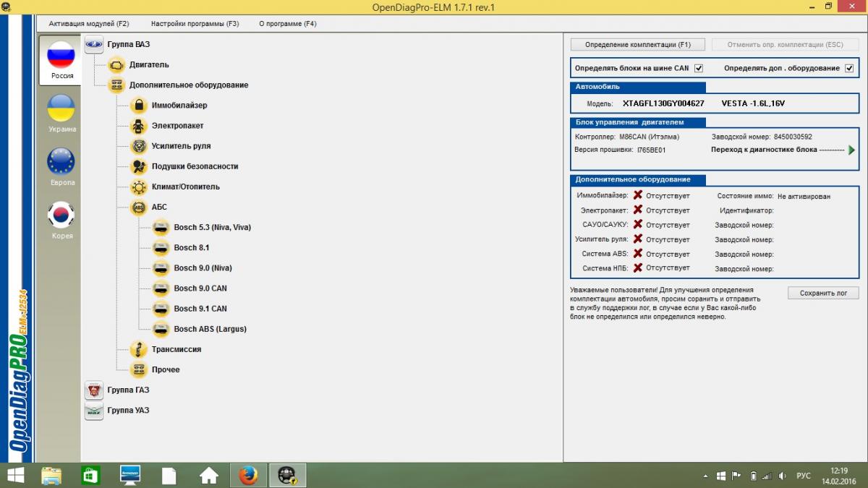The width and height of the screenshot is (868, 488).
Task: Toggle 'Определять блоки на шине CAN' checkbox
Action: [699, 69]
